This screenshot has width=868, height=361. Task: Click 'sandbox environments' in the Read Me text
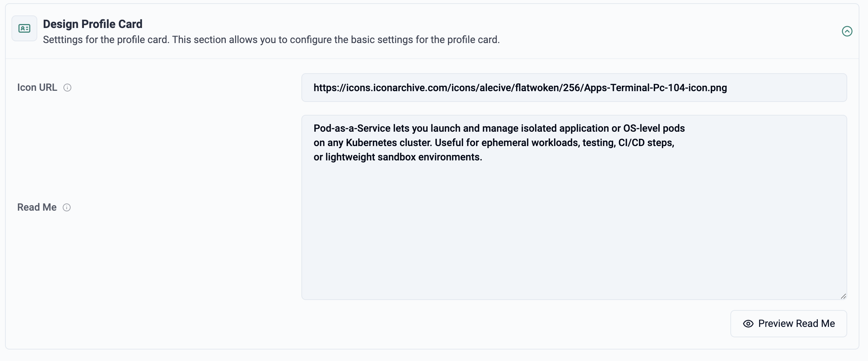[429, 157]
